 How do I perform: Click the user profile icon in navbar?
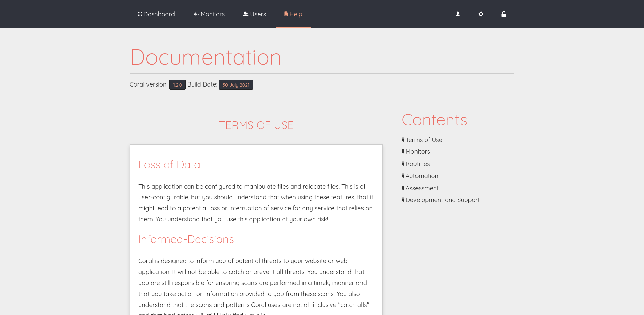[x=458, y=14]
